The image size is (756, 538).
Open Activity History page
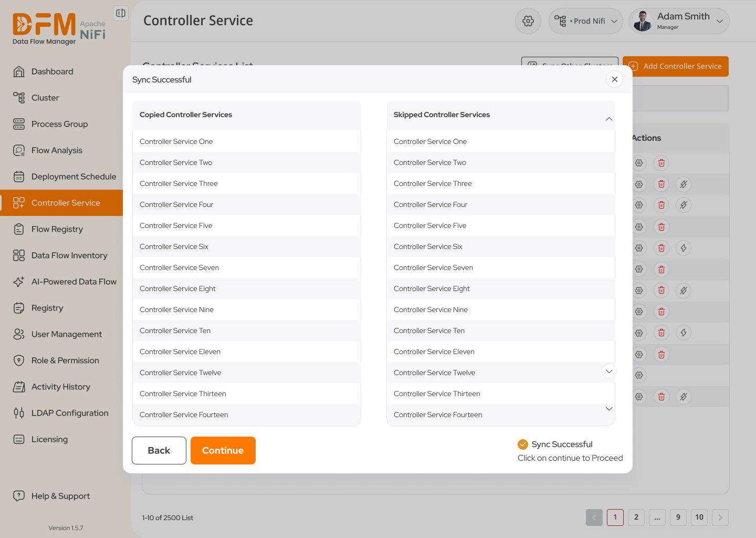[61, 387]
